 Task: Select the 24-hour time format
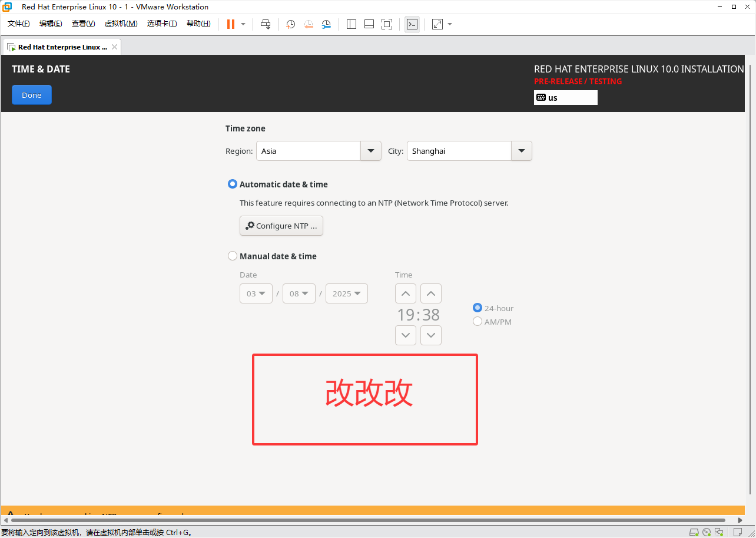click(x=478, y=308)
